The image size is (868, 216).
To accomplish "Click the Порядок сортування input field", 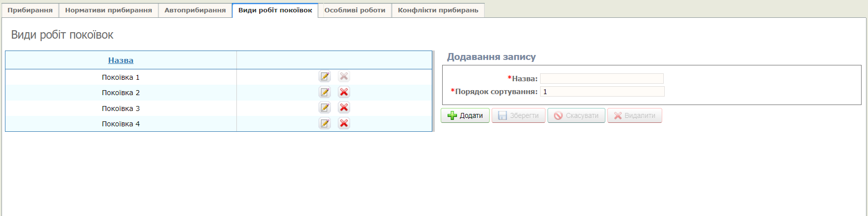I will (x=602, y=92).
